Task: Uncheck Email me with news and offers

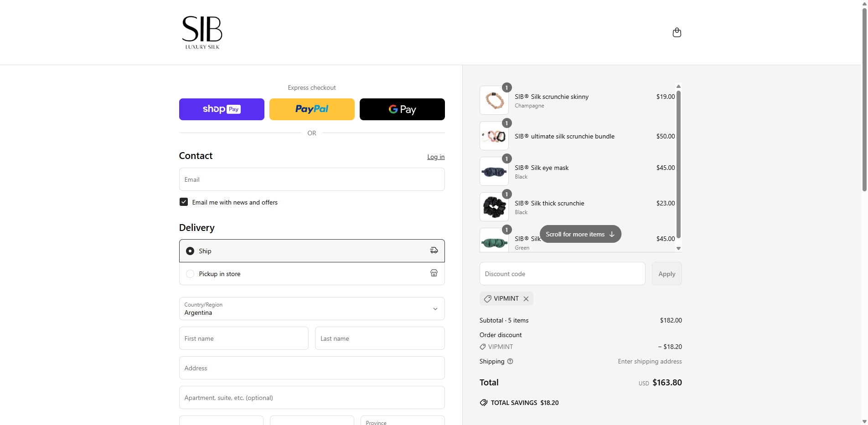Action: click(184, 202)
